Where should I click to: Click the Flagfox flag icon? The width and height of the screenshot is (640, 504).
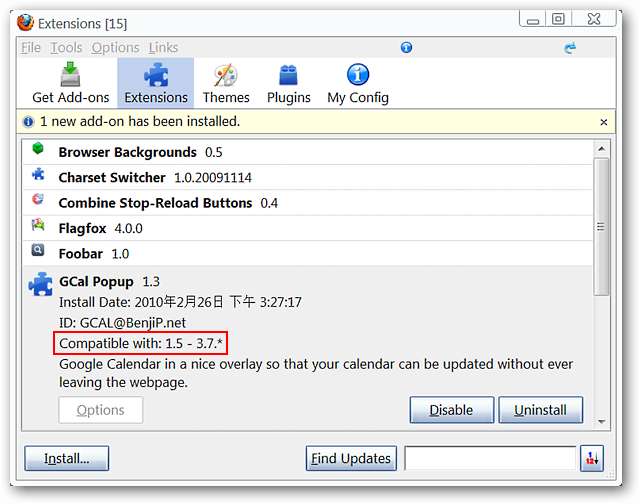[x=38, y=224]
